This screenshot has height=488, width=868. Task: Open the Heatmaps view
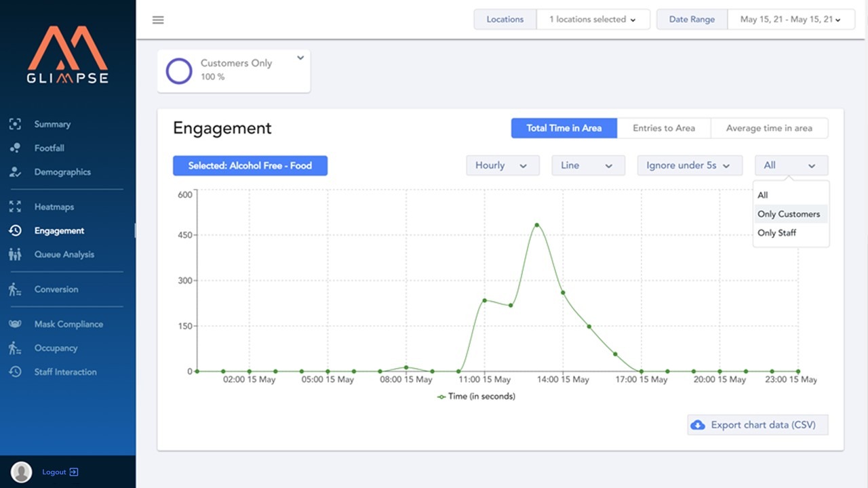pyautogui.click(x=54, y=207)
